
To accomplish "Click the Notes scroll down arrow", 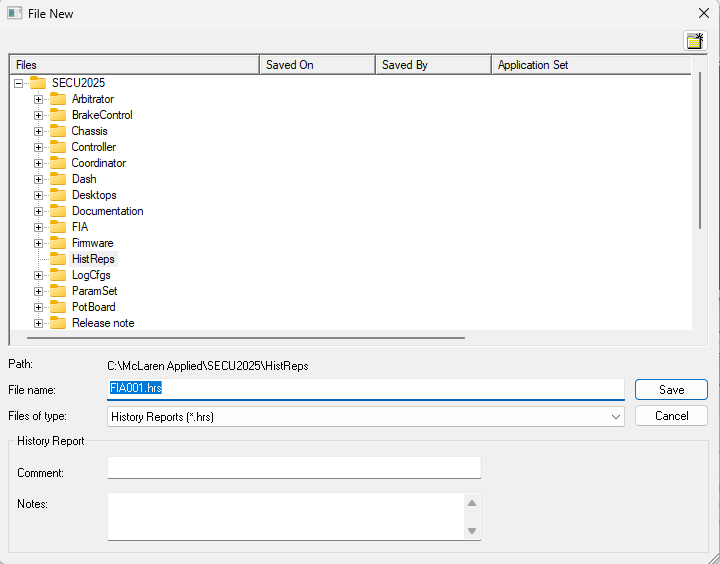I will pos(472,531).
